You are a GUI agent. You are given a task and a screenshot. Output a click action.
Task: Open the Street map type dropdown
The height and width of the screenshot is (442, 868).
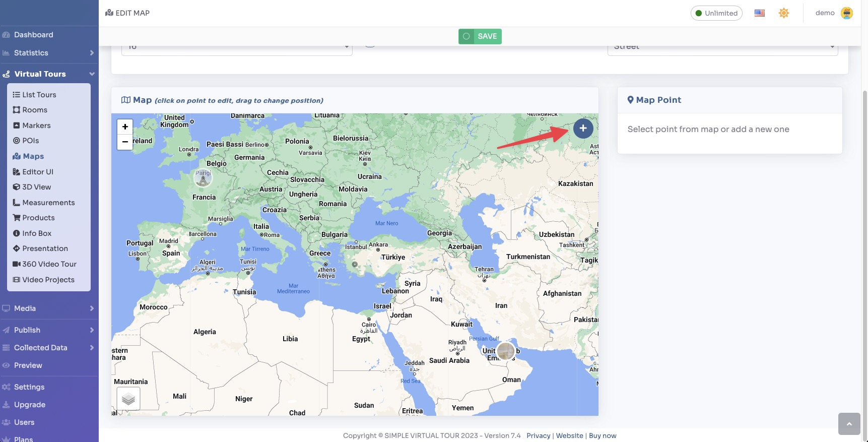722,47
